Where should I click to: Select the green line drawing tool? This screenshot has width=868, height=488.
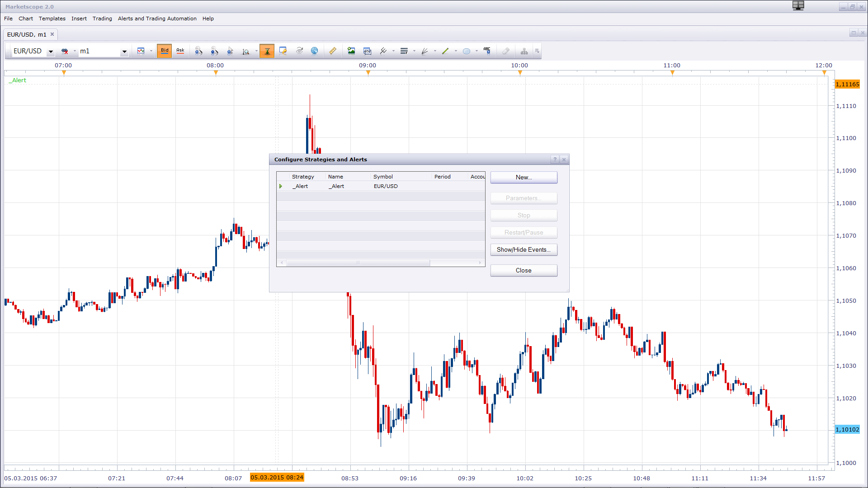tap(445, 51)
